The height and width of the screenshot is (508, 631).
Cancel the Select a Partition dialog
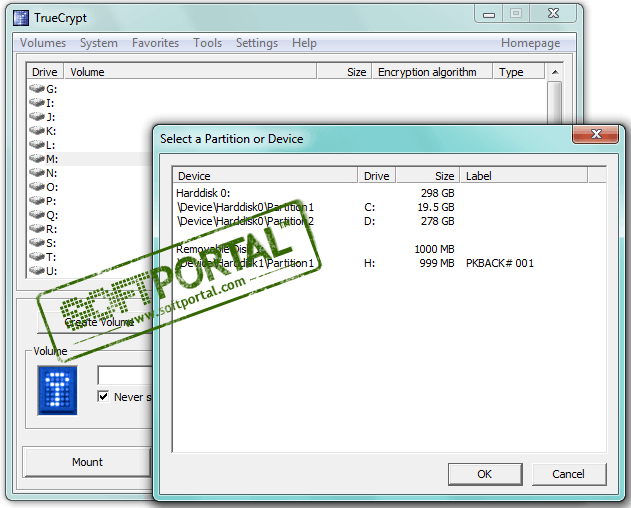(x=569, y=474)
